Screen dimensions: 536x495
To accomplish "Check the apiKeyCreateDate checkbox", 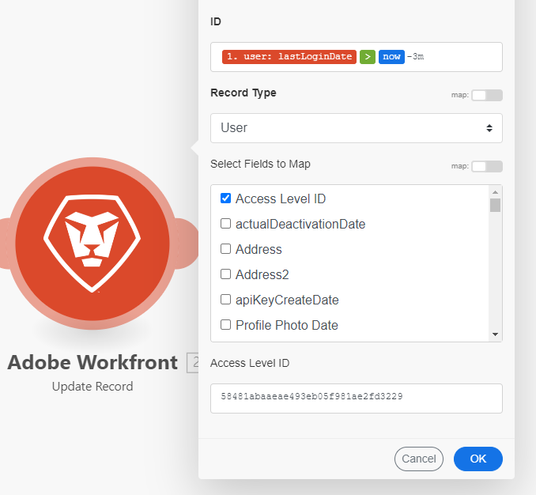I will pos(226,299).
